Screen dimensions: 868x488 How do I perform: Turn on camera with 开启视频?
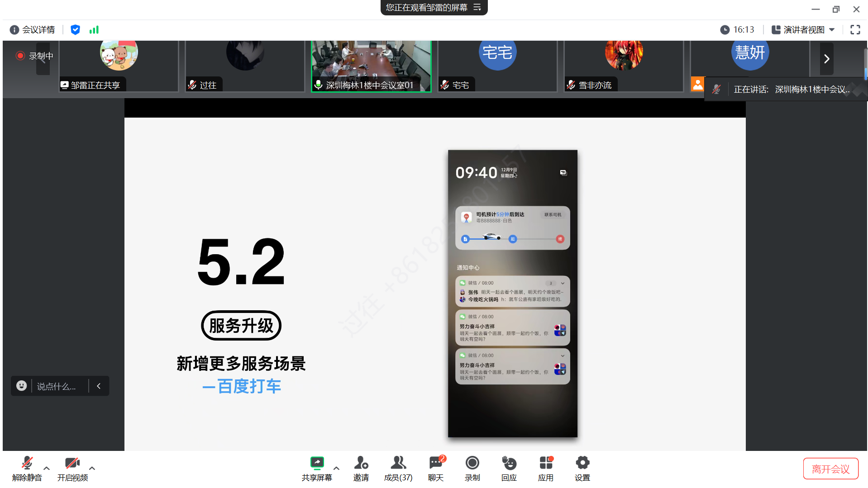(72, 469)
